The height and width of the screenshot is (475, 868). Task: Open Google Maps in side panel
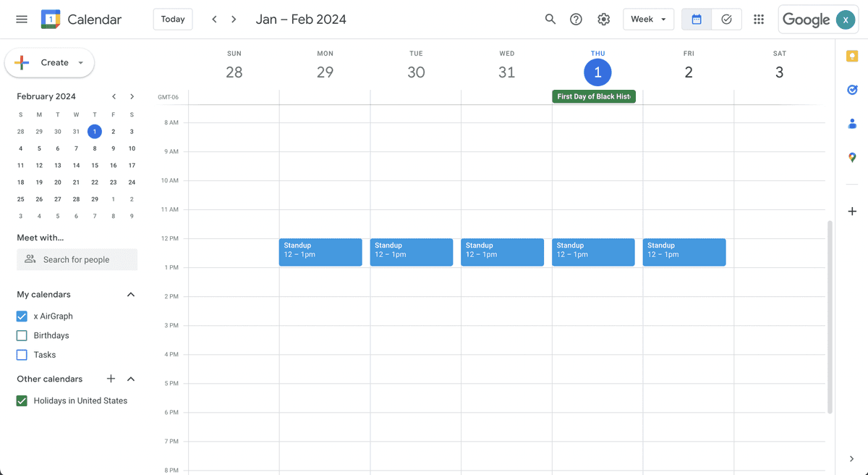[x=852, y=157]
